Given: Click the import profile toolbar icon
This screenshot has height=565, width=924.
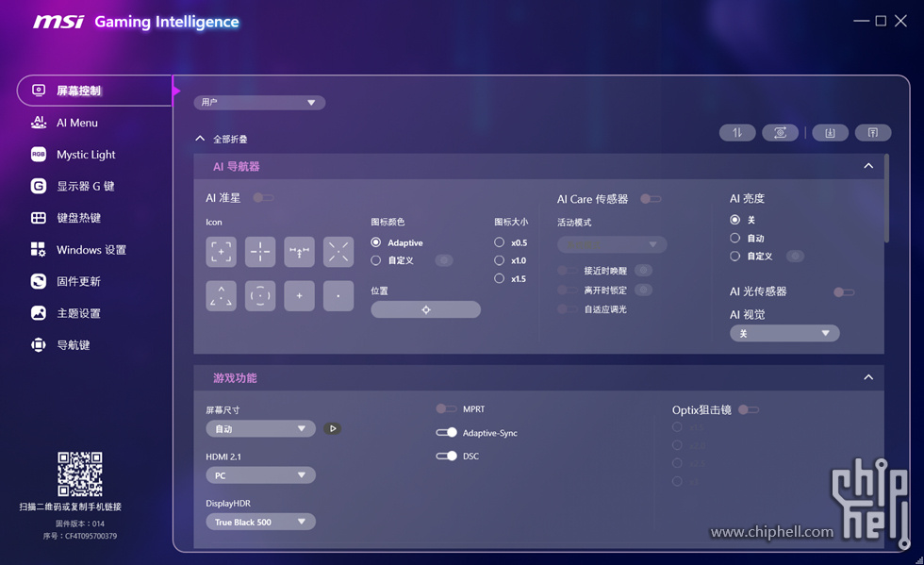Looking at the screenshot, I should [830, 133].
